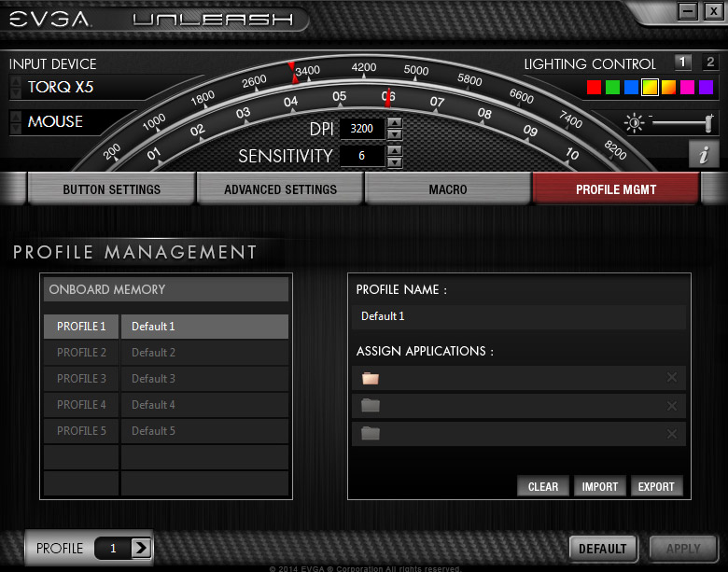Open the Macro tab

point(448,189)
